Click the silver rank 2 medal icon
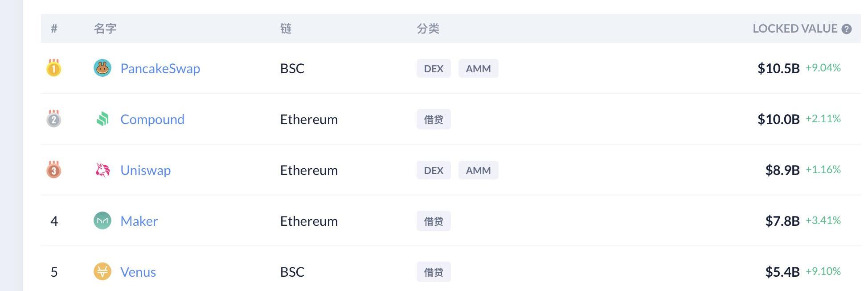The width and height of the screenshot is (868, 291). [x=54, y=119]
